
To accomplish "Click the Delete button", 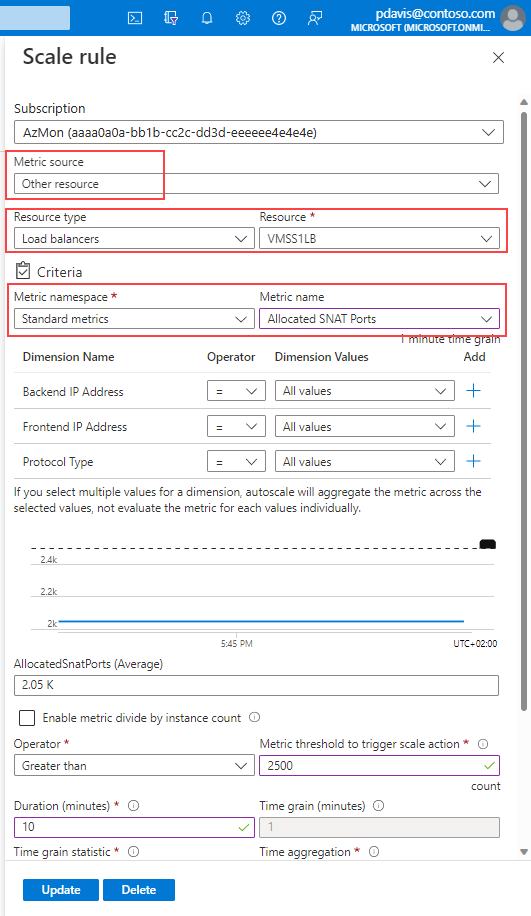I will click(138, 890).
